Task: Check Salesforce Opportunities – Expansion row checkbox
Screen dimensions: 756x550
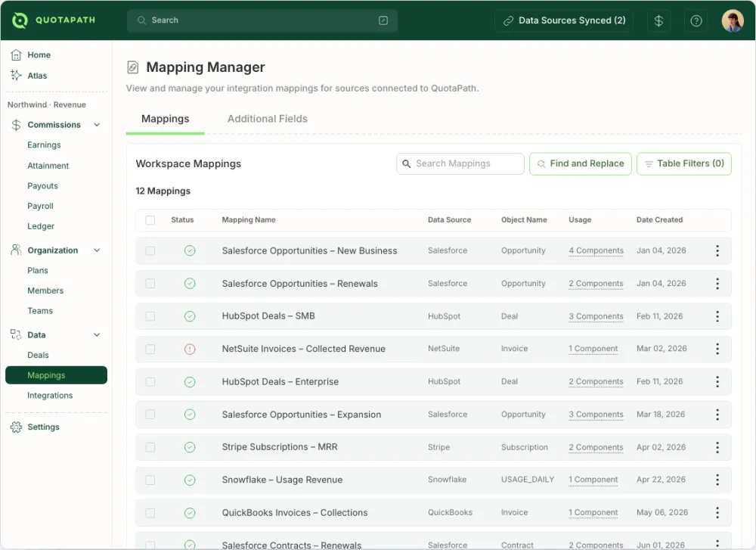Action: pyautogui.click(x=150, y=415)
